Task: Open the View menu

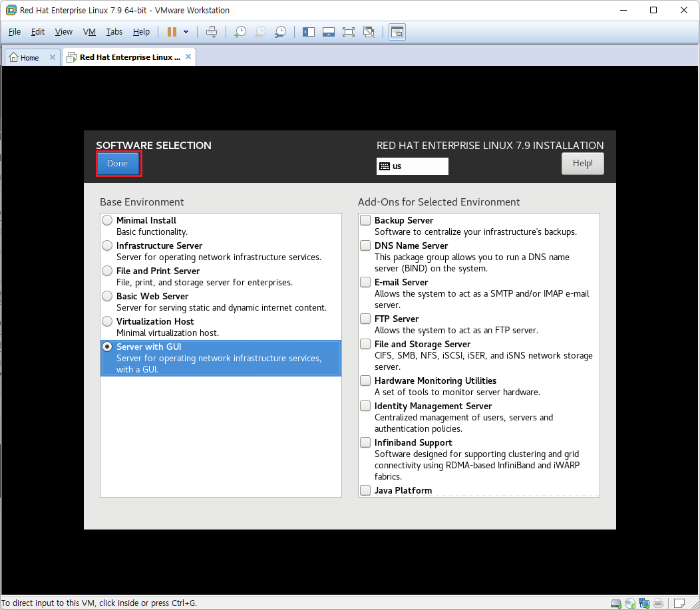Action: 63,32
